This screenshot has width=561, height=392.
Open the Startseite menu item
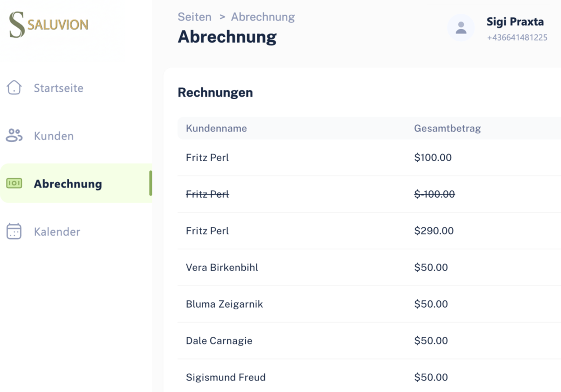[59, 88]
